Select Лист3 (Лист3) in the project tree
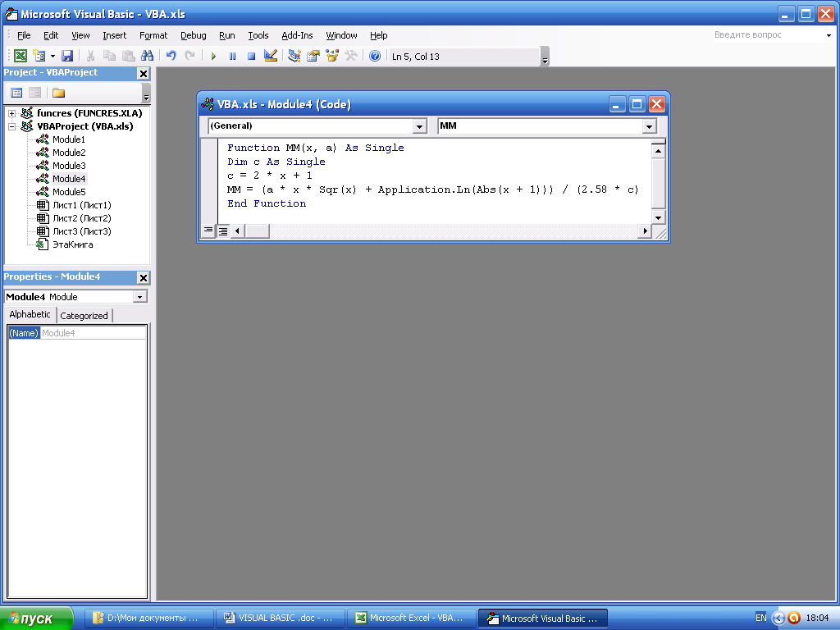 click(x=81, y=231)
